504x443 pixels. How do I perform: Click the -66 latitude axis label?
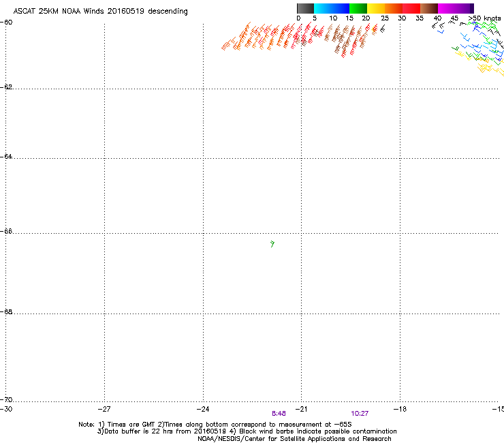point(6,231)
